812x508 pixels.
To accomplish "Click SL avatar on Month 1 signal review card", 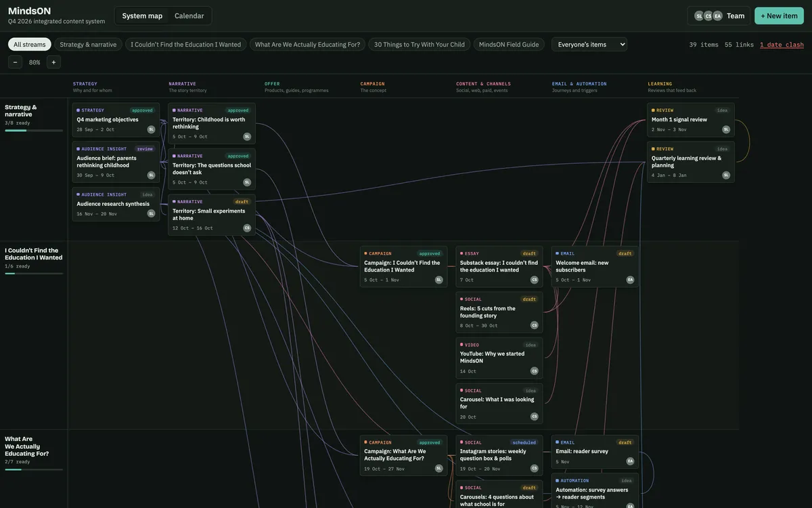I will (x=726, y=129).
